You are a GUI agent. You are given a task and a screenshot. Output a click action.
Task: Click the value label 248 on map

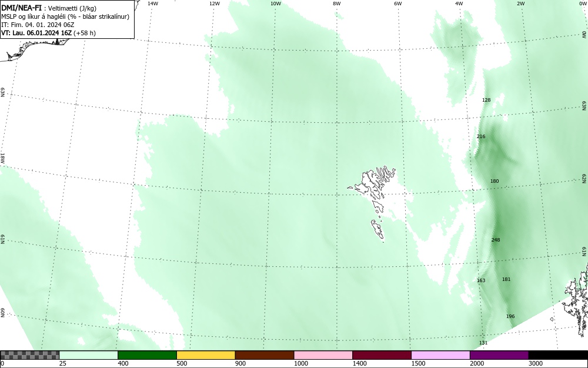496,240
